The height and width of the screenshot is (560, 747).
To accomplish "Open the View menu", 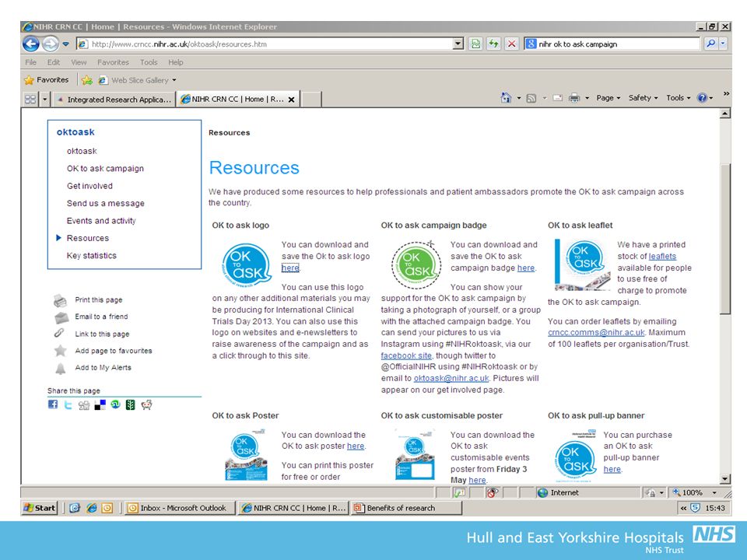I will (x=79, y=62).
